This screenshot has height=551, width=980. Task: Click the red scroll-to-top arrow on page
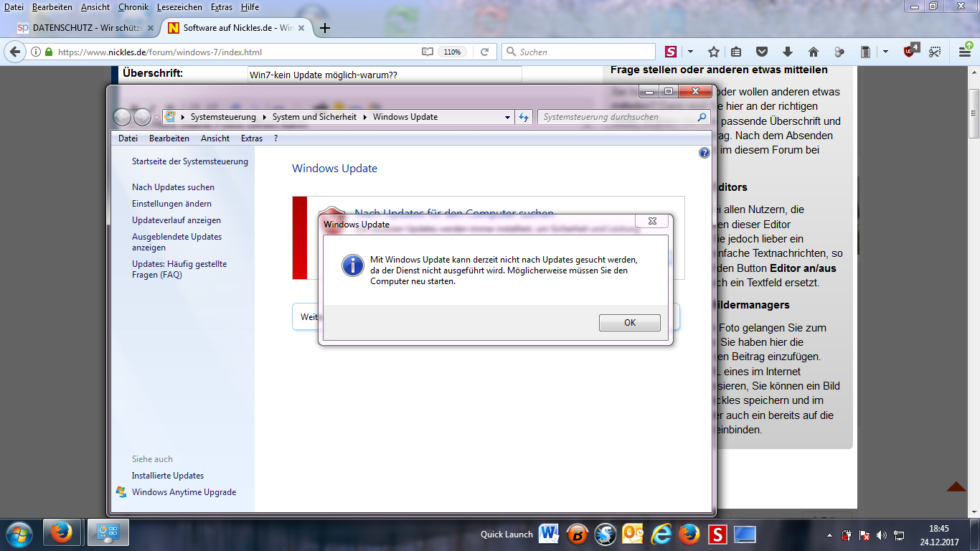pos(956,486)
